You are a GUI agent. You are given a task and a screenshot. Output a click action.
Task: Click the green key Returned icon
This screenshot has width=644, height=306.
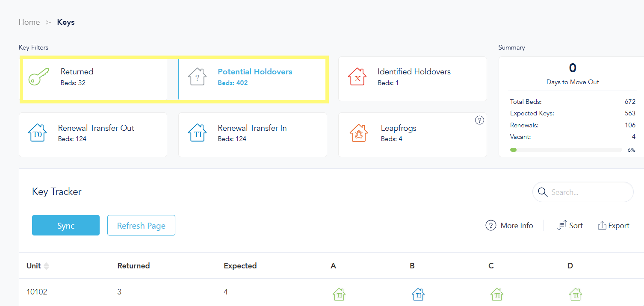tap(38, 77)
